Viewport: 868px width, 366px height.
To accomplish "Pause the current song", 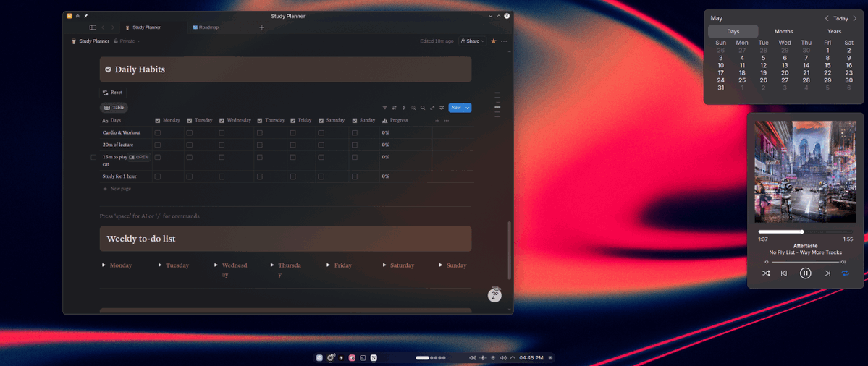I will [x=806, y=273].
